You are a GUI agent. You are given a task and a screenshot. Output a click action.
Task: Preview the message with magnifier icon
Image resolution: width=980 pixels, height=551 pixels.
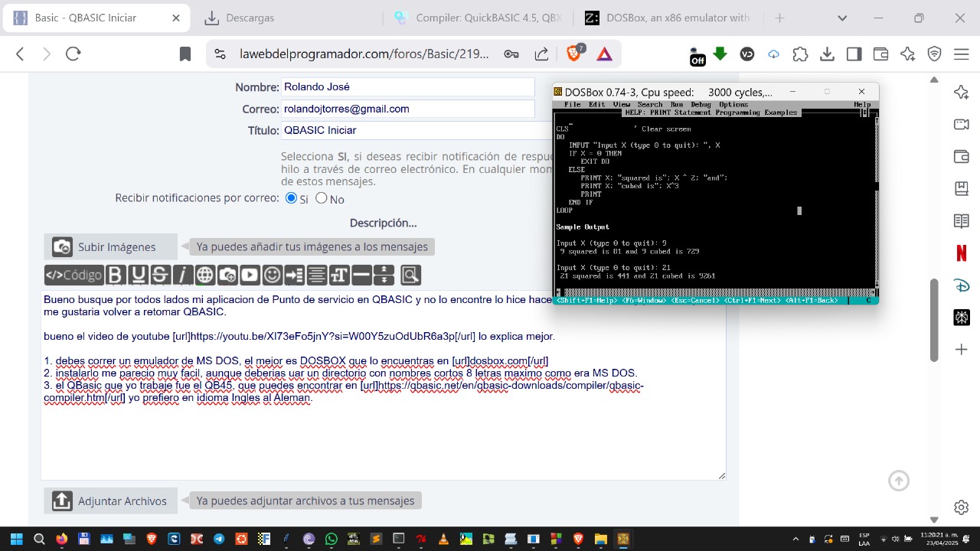click(410, 275)
